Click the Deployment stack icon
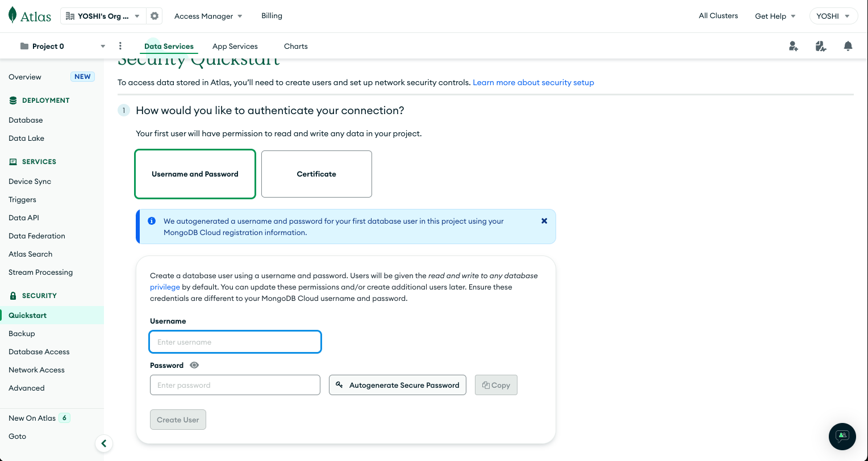Image resolution: width=868 pixels, height=461 pixels. click(13, 100)
